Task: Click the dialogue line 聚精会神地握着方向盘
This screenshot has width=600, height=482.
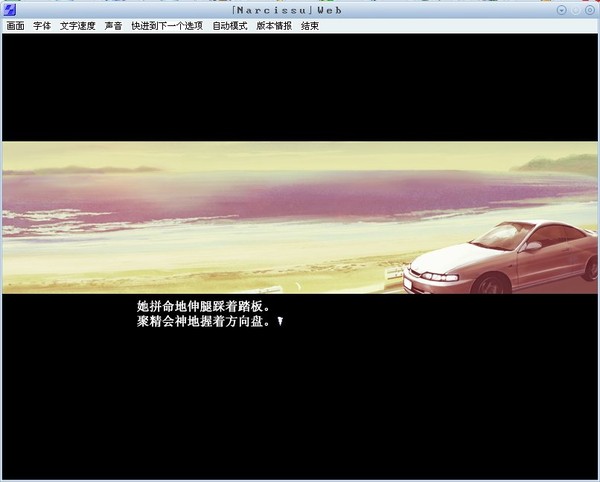Action: click(204, 321)
